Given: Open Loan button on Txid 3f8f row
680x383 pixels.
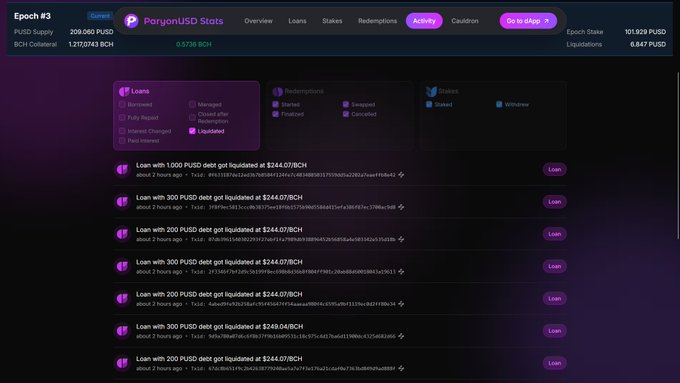Looking at the screenshot, I should coord(555,202).
